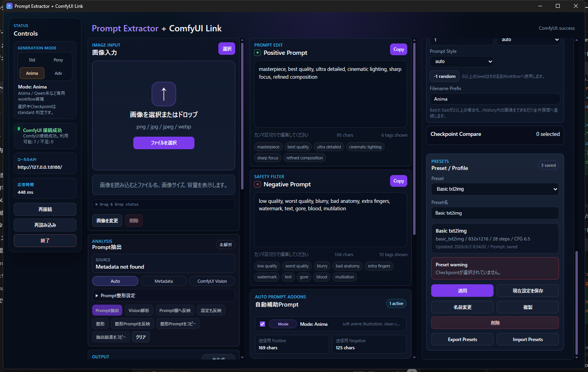Click 設定も反映 button

point(211,311)
